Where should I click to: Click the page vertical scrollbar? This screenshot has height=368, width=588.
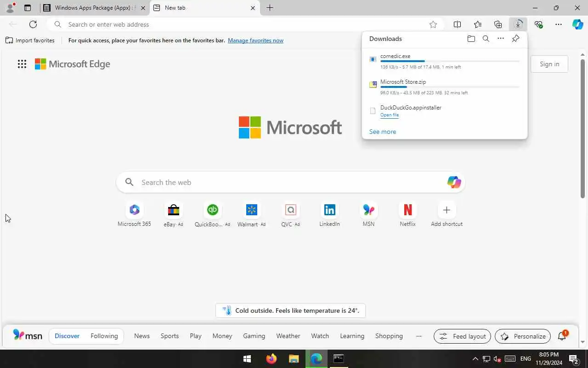582,129
